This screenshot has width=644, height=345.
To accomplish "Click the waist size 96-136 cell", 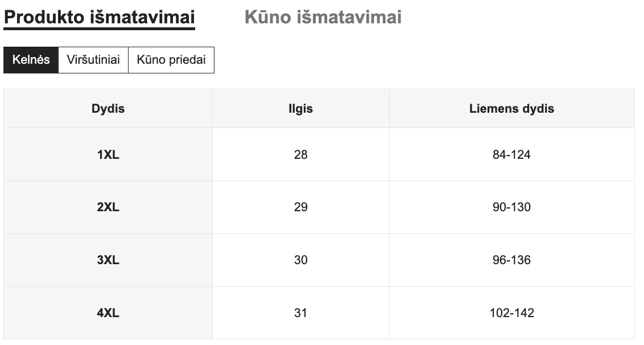I will (511, 260).
